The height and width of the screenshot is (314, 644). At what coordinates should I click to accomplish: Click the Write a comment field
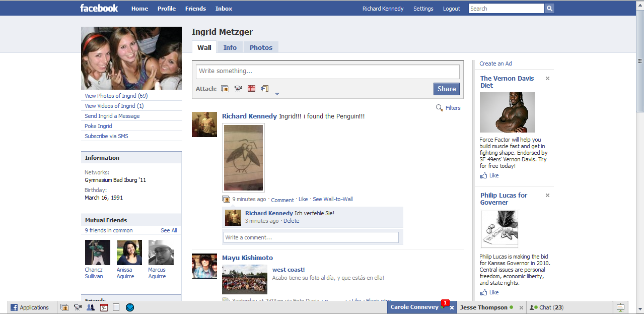[311, 237]
